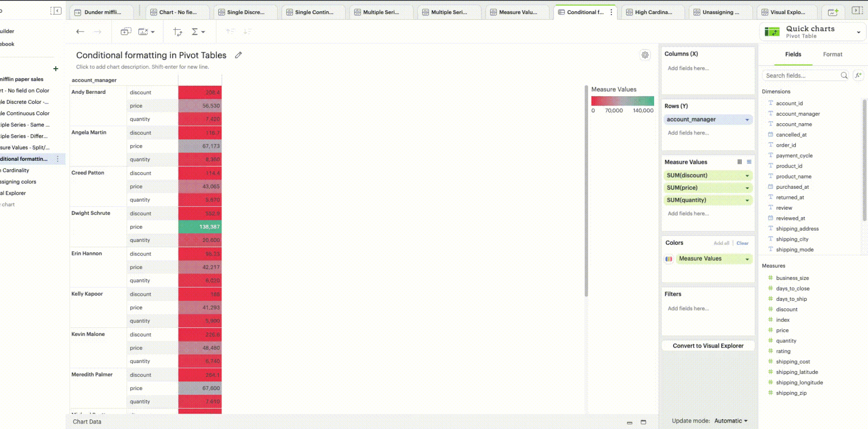Click the magnifier icon in the fields search box
Image resolution: width=868 pixels, height=429 pixels.
(844, 75)
